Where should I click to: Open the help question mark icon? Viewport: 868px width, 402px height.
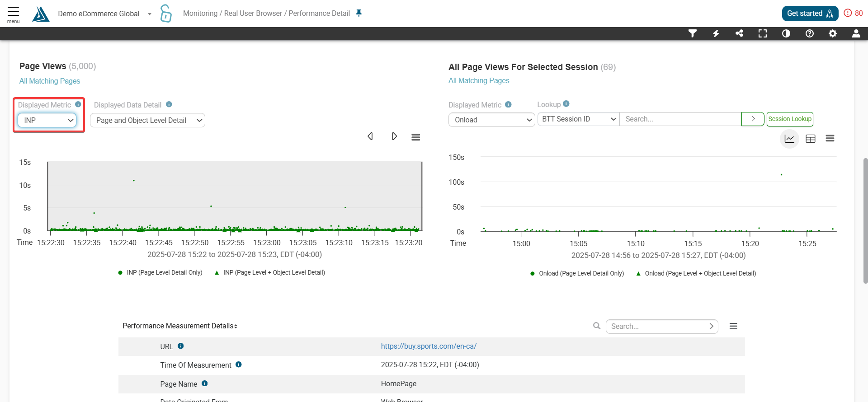[810, 33]
